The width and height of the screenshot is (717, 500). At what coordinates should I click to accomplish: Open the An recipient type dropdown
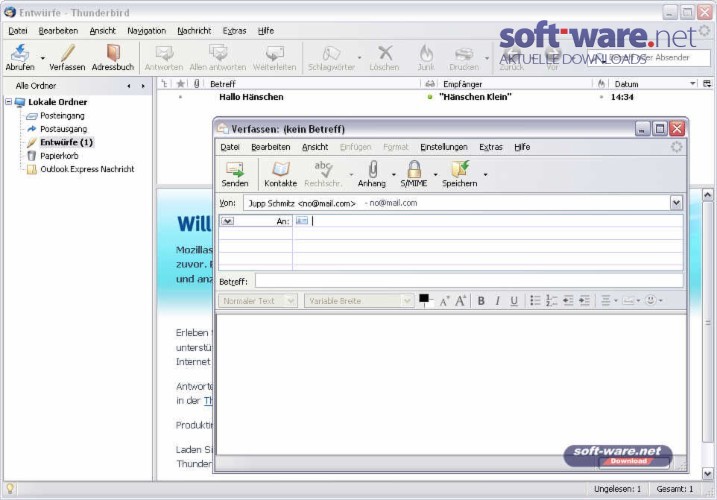227,221
